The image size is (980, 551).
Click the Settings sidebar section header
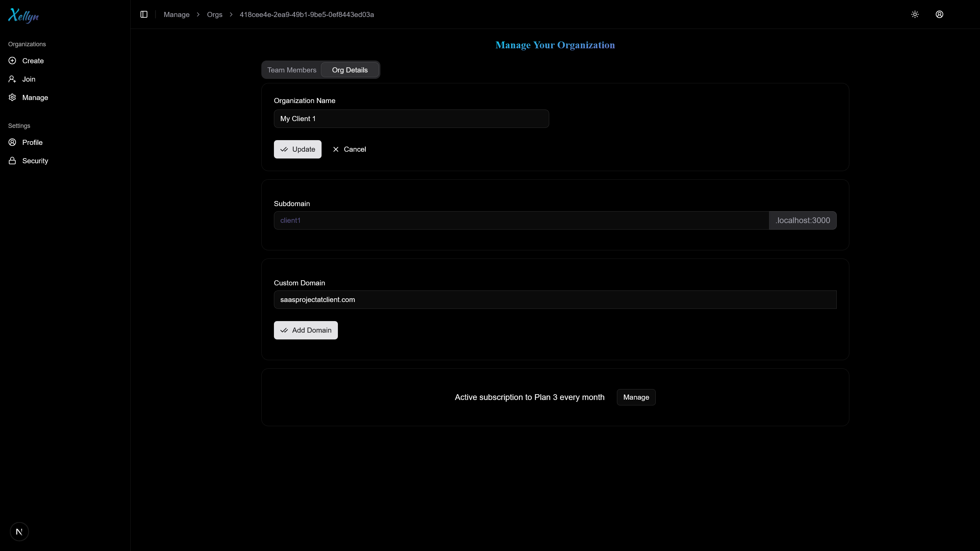pyautogui.click(x=19, y=126)
